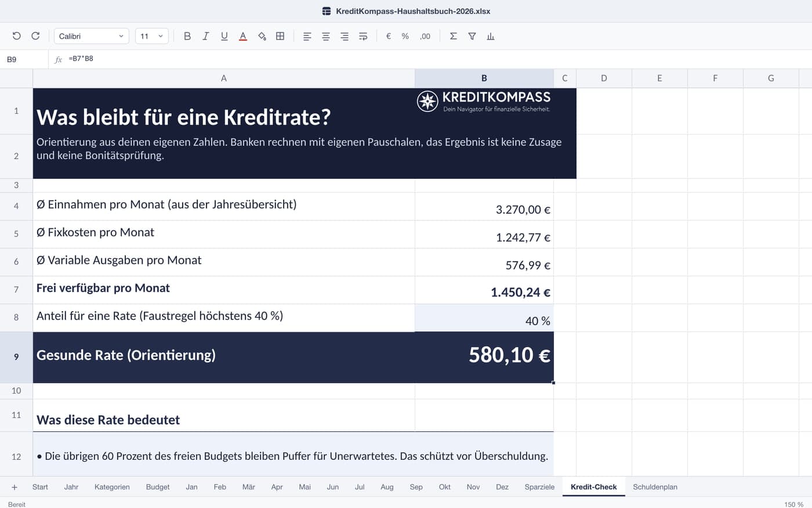The image size is (812, 508).
Task: Select the 1.450,24 € free amount cell
Action: [x=484, y=290]
